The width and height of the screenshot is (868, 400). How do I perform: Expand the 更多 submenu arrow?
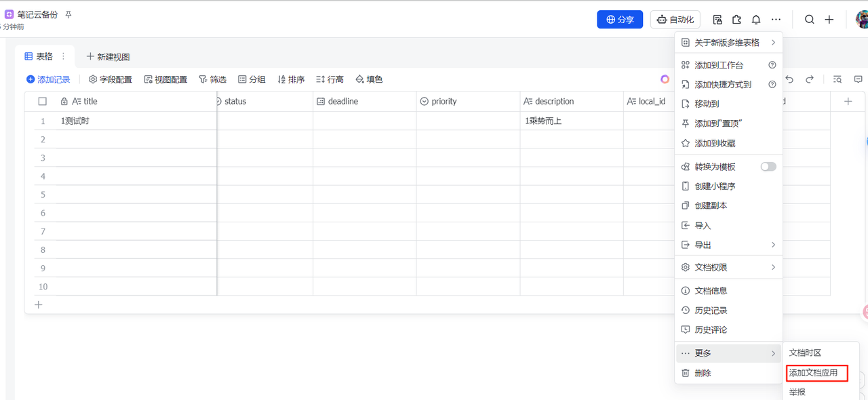[773, 353]
